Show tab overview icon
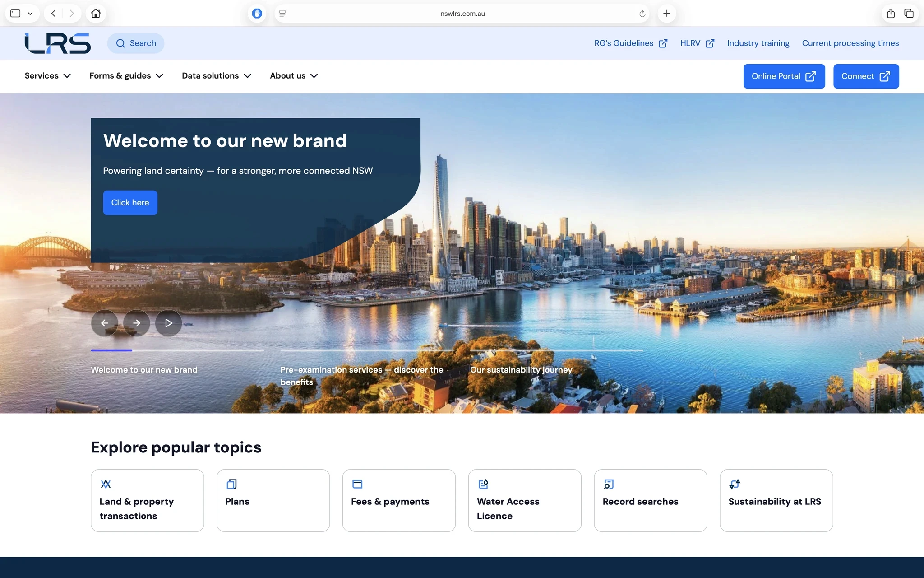The image size is (924, 578). (909, 14)
